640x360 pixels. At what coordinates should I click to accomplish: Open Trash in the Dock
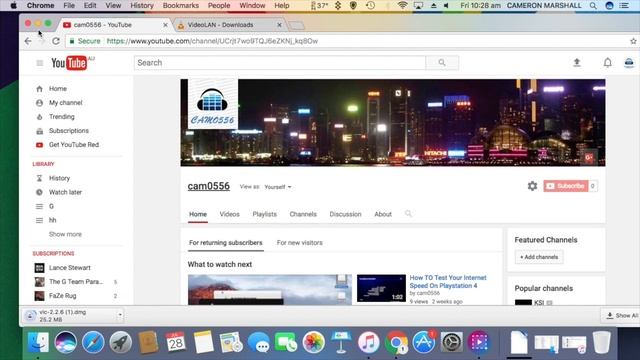click(602, 342)
